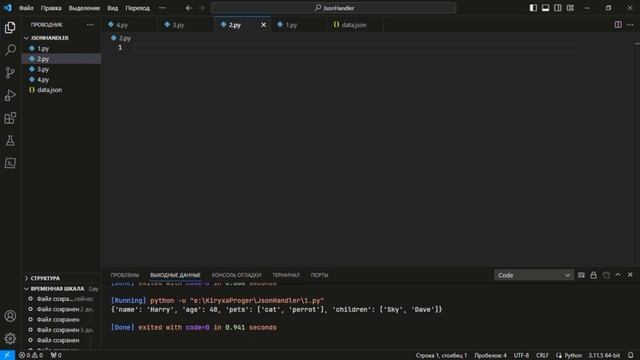
Task: Open 4.py in the explorer tree
Action: [x=61, y=80]
